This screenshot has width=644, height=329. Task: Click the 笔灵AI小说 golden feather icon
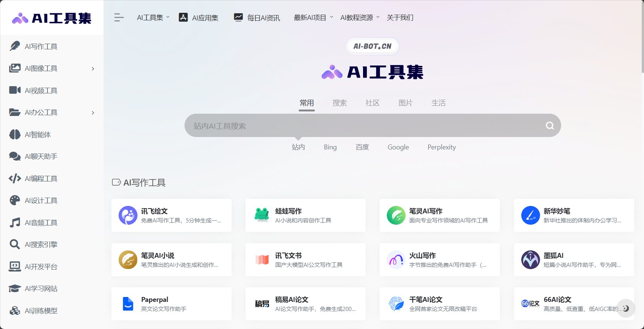[128, 260]
